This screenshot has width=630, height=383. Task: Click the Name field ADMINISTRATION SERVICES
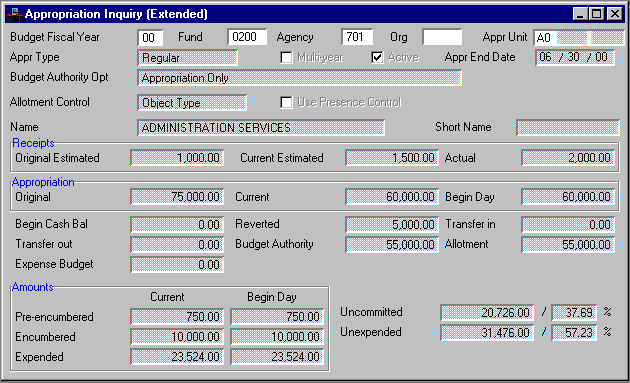tap(261, 128)
